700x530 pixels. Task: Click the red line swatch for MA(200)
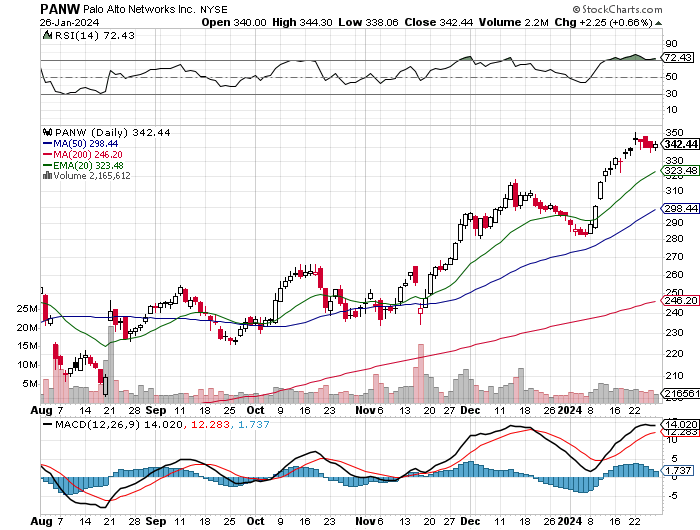[47, 154]
